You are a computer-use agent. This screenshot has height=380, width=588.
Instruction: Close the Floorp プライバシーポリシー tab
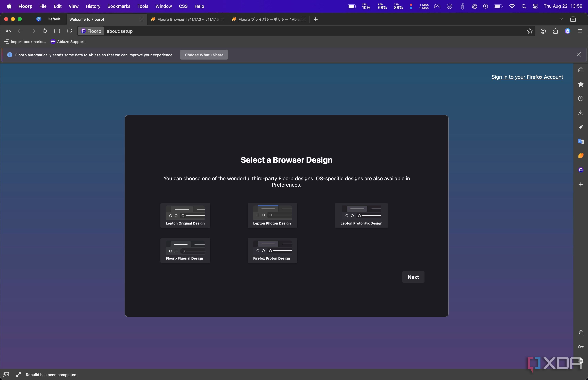(x=304, y=19)
